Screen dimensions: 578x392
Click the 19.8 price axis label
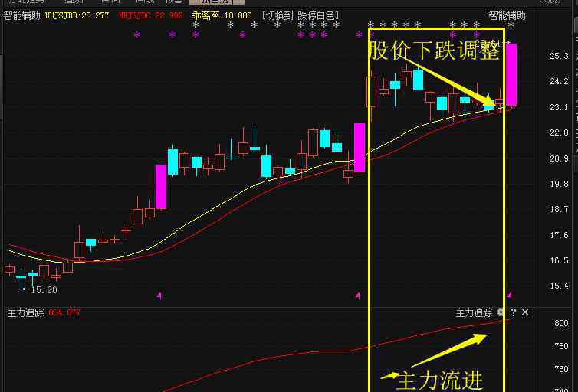pyautogui.click(x=559, y=184)
